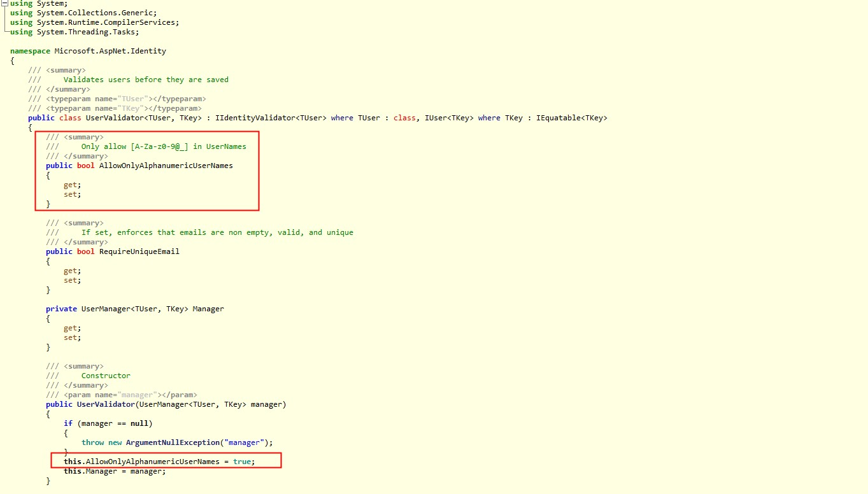Click the 'set;' accessor of RequireUniqueEmail property

pos(73,280)
